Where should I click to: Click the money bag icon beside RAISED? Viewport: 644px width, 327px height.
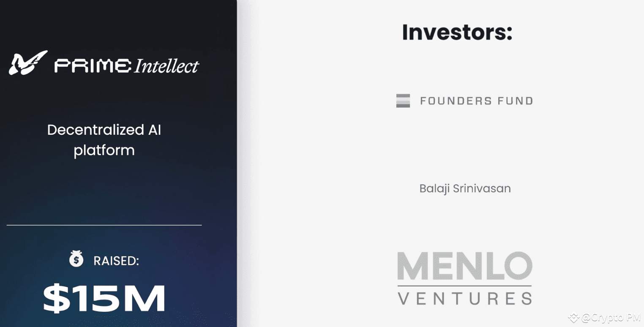(x=76, y=259)
